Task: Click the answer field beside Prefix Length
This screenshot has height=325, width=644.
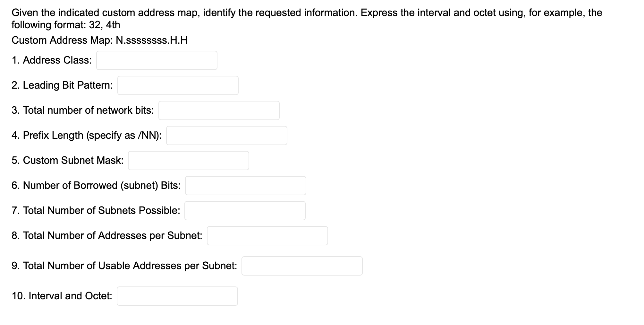Action: 226,135
